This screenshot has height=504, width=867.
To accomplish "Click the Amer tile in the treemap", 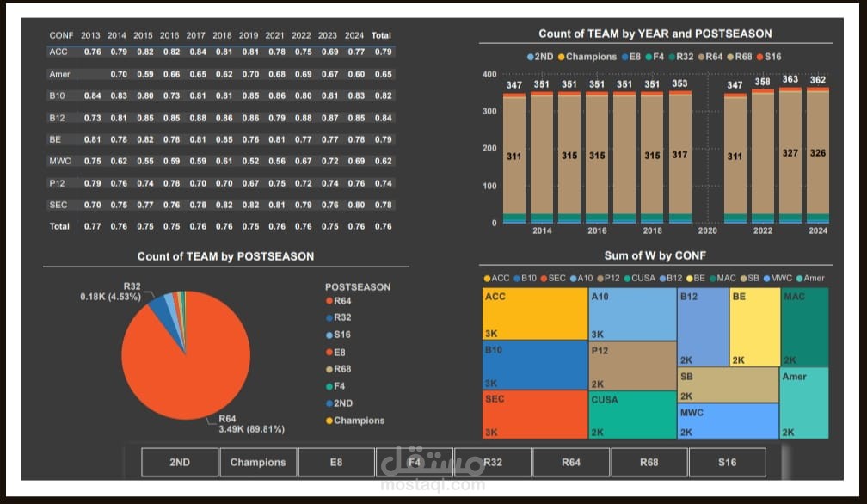I will coord(804,403).
